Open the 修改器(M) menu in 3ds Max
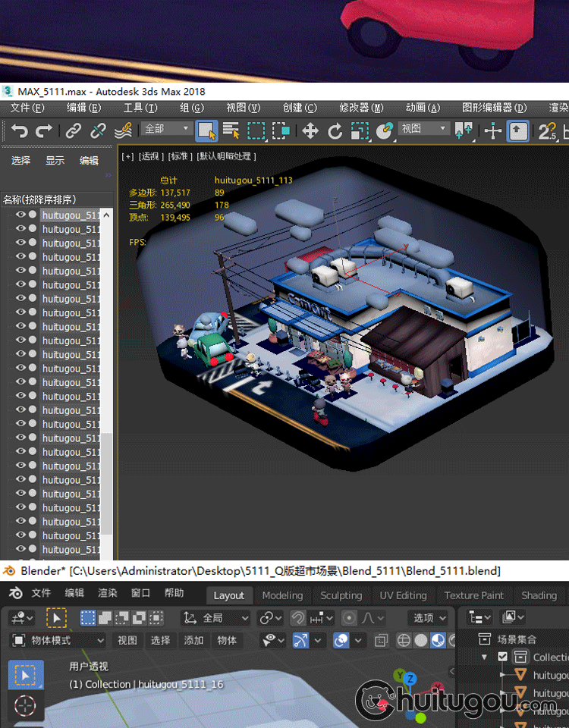The width and height of the screenshot is (569, 728). point(361,108)
